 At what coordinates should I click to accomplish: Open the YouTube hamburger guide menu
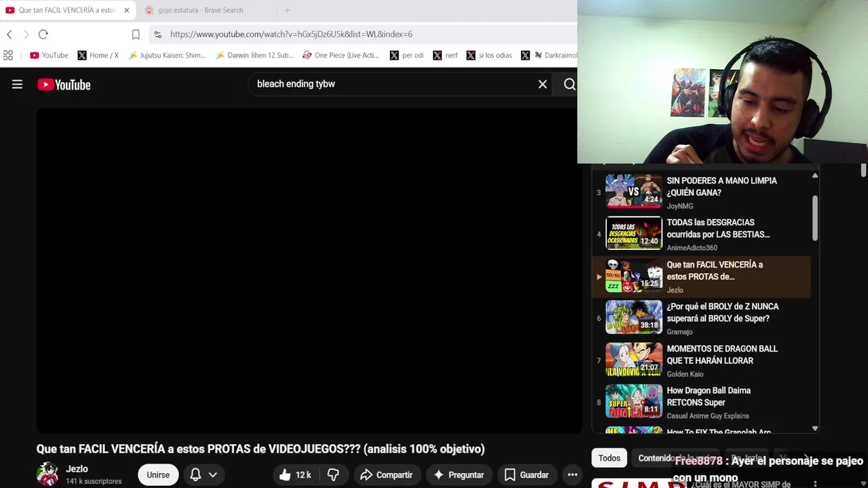click(x=17, y=84)
